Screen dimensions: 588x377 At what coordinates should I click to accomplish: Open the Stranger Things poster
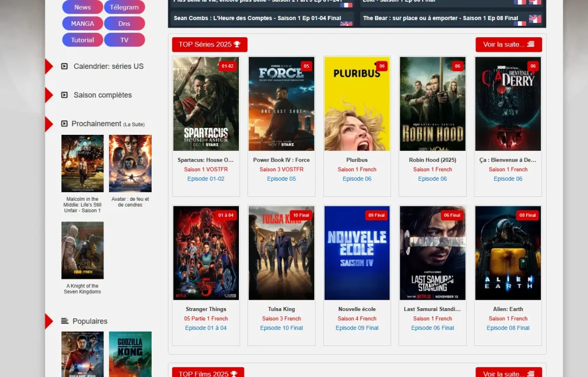[206, 253]
